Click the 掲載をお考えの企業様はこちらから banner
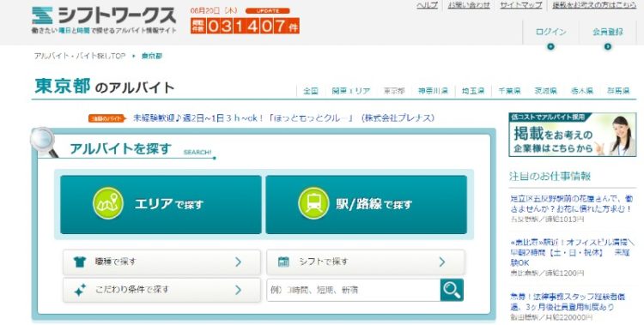 tap(573, 135)
